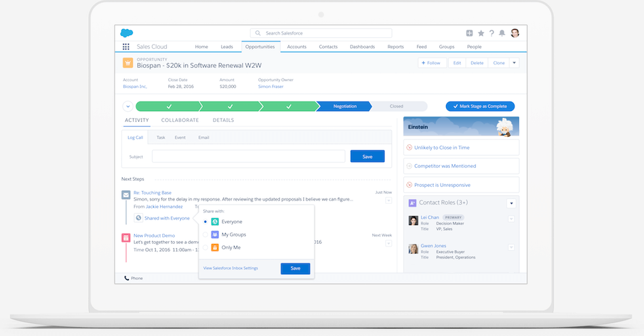The image size is (644, 336).
Task: Open View Salesforce Inbox Settings link
Action: [x=230, y=268]
